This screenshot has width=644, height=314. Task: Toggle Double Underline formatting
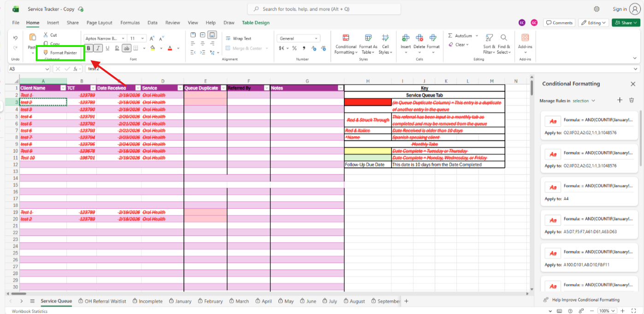pyautogui.click(x=117, y=48)
